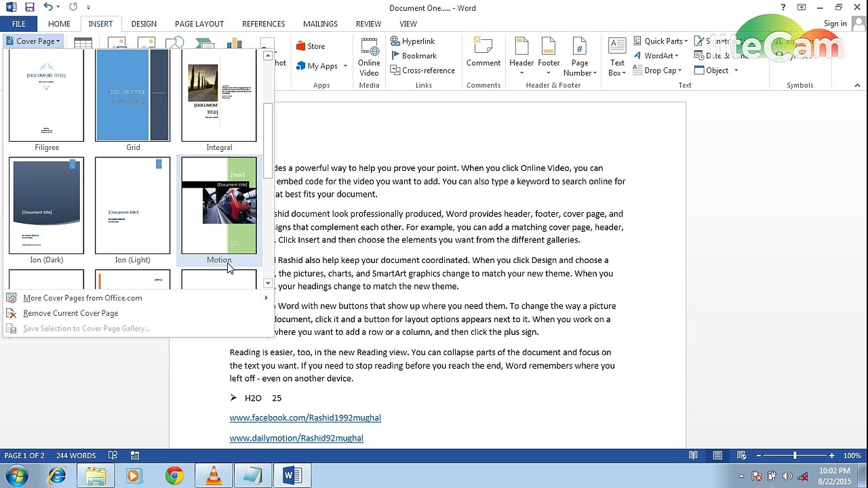Open the Header gallery
This screenshot has height=488, width=868.
(521, 57)
